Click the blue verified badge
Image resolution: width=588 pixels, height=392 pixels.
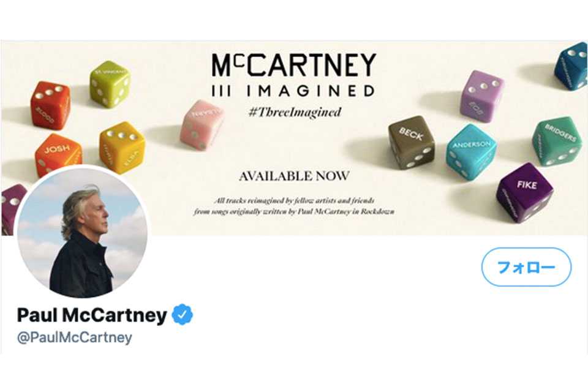tap(183, 314)
